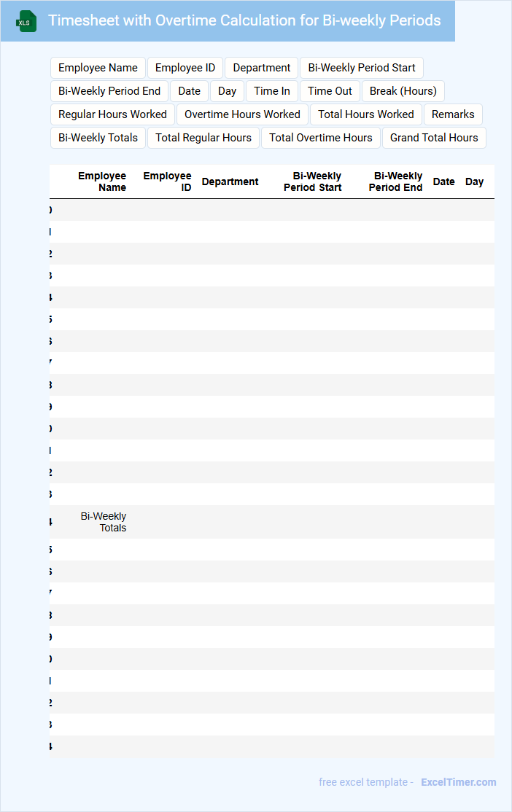The image size is (512, 812).
Task: Click the Regular Hours Worked tag
Action: coord(112,114)
